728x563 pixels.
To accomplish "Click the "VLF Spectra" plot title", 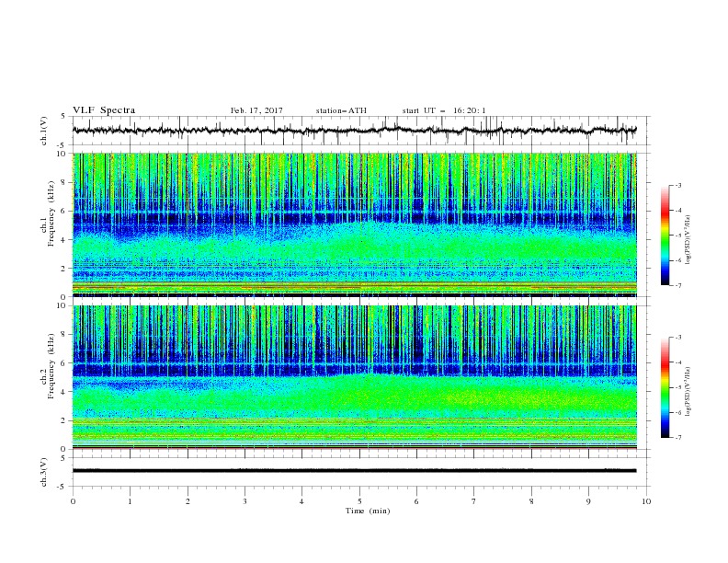I will 104,110.
